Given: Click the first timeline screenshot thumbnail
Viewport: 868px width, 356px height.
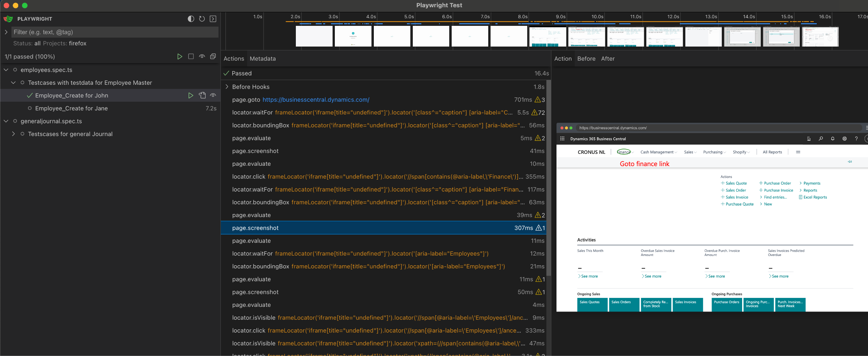Looking at the screenshot, I should (x=314, y=36).
